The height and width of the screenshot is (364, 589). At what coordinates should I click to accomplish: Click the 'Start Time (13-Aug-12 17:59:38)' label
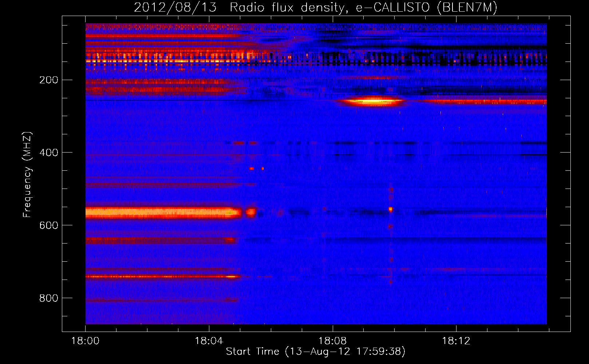coord(316,352)
